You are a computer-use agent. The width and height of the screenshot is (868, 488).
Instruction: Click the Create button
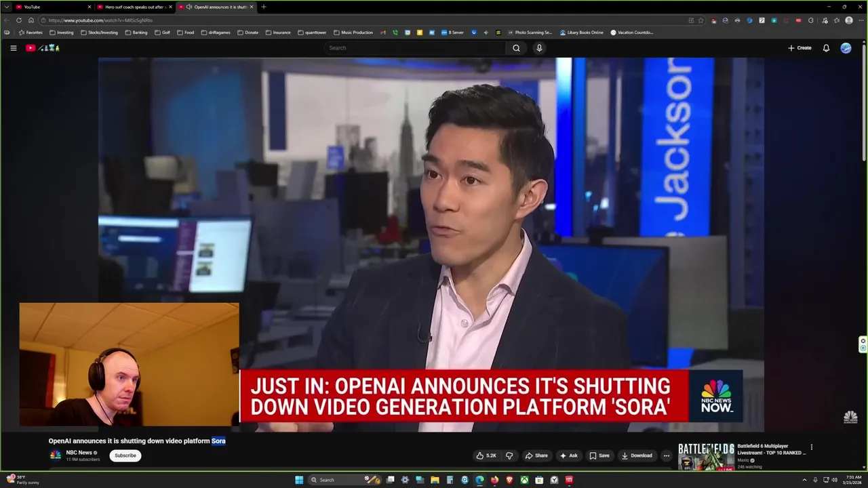(x=800, y=48)
